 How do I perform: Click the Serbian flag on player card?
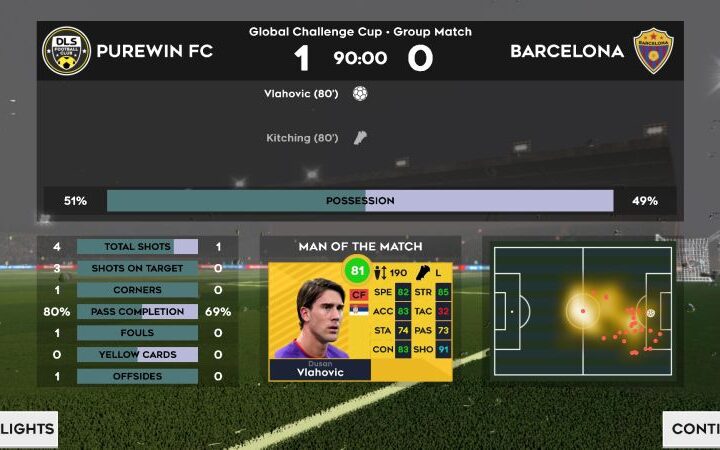(359, 309)
